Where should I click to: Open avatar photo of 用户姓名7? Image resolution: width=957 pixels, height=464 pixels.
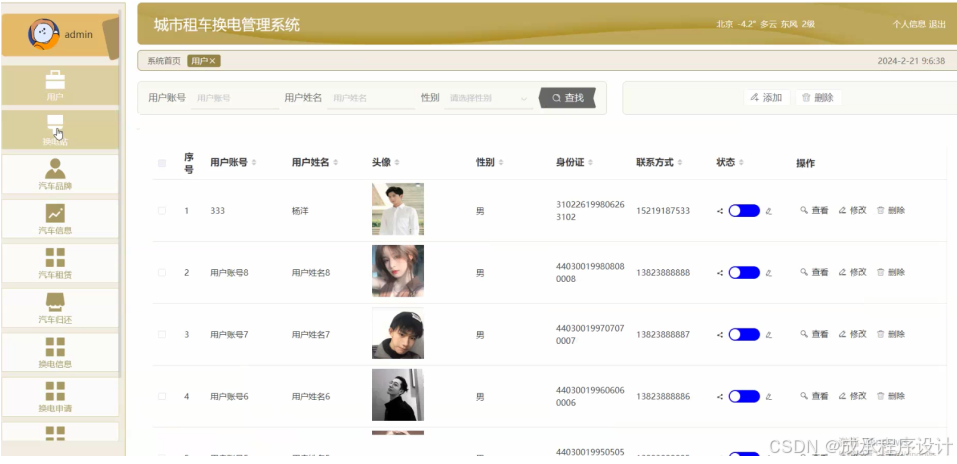point(398,333)
